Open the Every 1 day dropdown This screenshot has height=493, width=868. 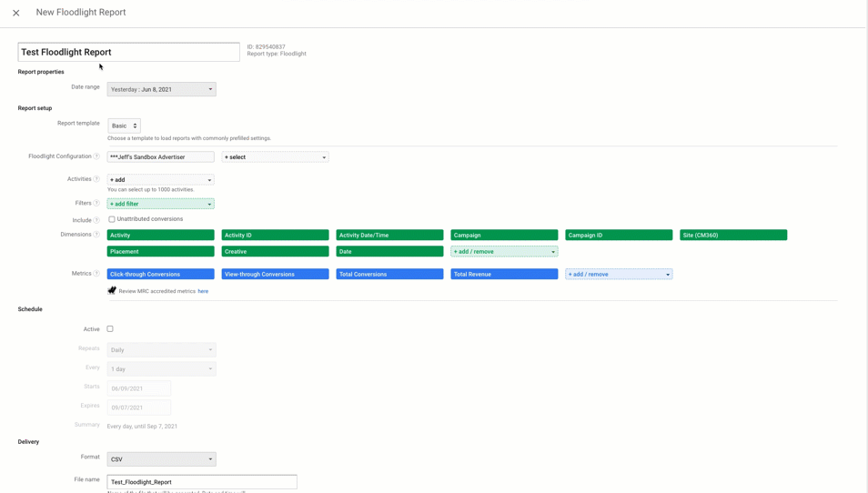(161, 369)
